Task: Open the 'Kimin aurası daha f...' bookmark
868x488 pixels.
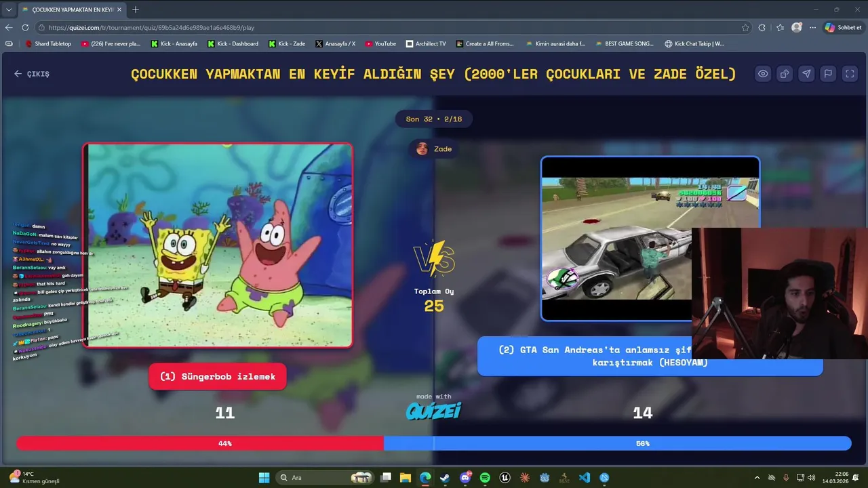Action: [555, 43]
